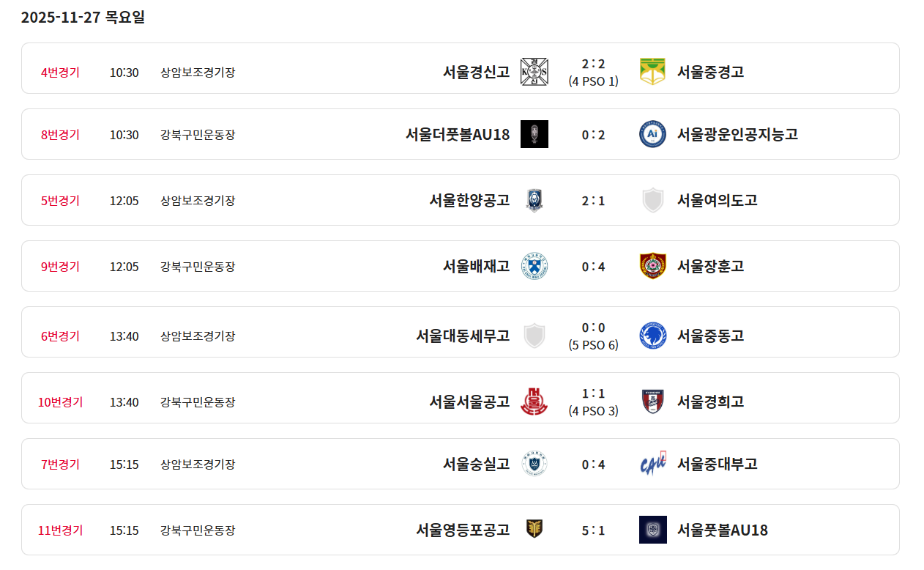Open the 서울여의도고 team name link
The height and width of the screenshot is (570, 924).
[x=717, y=200]
